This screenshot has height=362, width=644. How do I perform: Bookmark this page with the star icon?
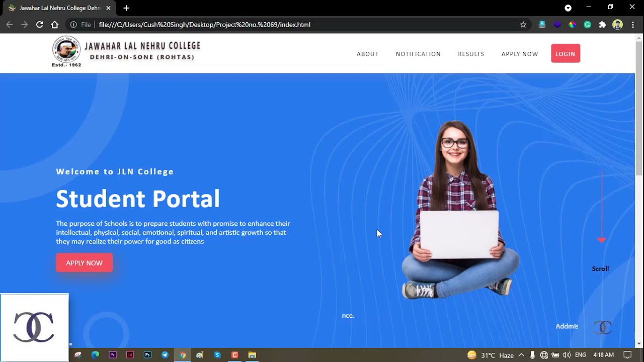pos(523,25)
